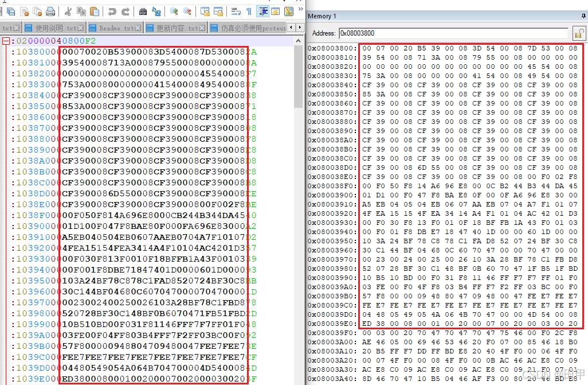The image size is (588, 385).
Task: Close the 使用说明.txt tab
Action: pyautogui.click(x=81, y=28)
